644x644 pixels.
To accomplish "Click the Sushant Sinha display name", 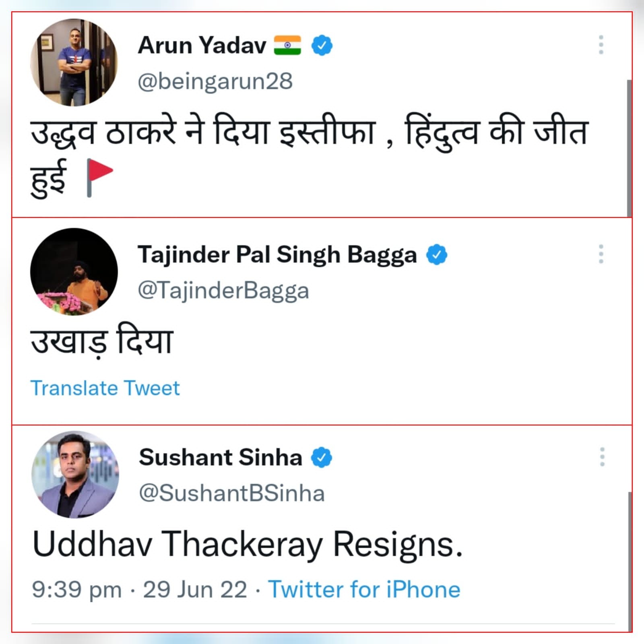I will pyautogui.click(x=221, y=457).
